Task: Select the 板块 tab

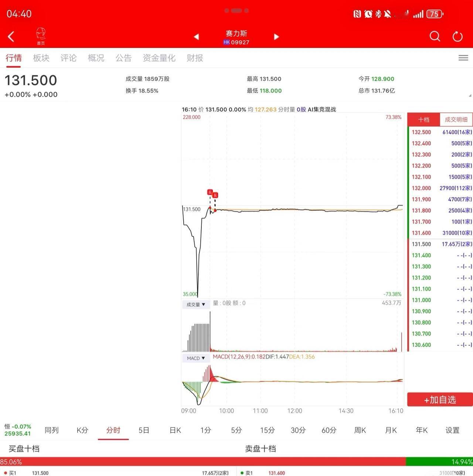Action: 41,58
